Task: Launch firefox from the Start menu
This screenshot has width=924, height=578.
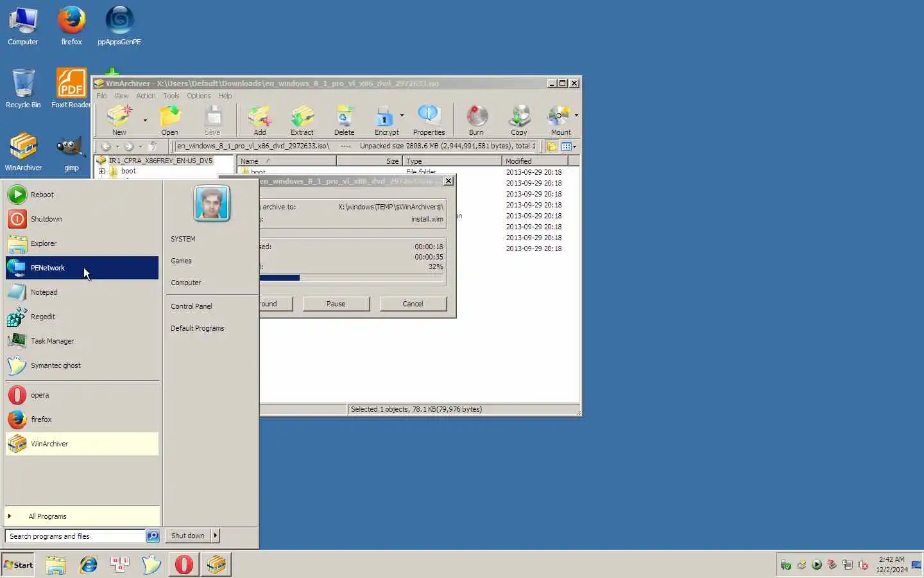Action: click(x=82, y=419)
